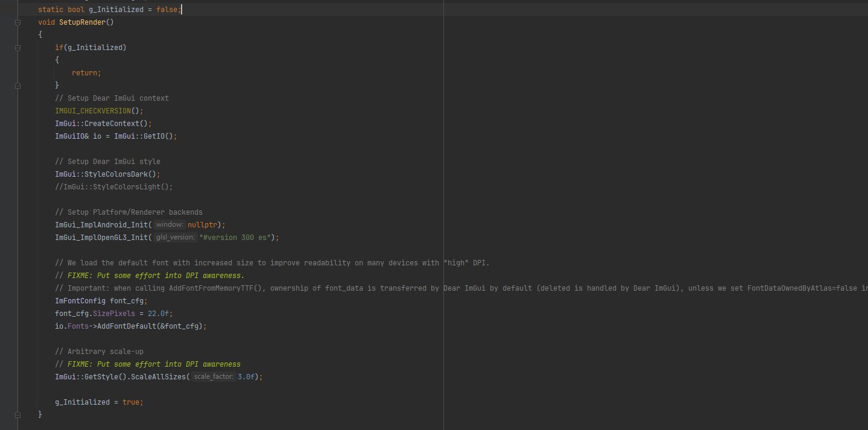The height and width of the screenshot is (430, 868).
Task: Click ImGui_ImplOpenGL3_Init function name
Action: (101, 238)
